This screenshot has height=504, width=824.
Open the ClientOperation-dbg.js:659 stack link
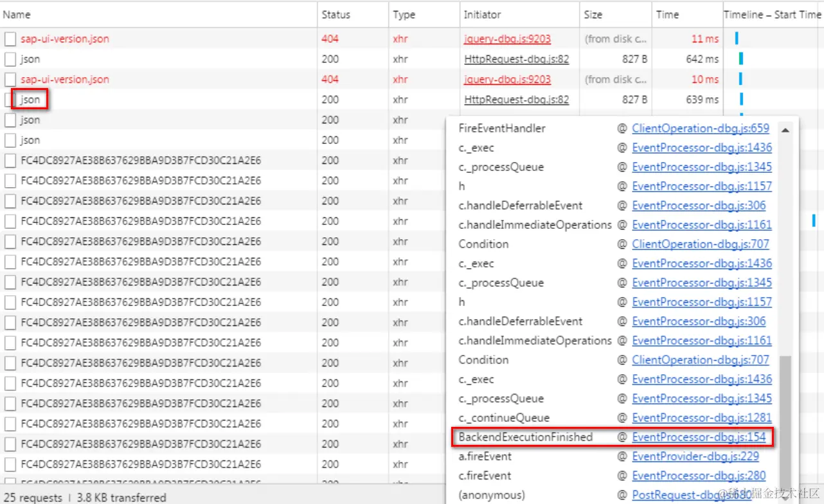point(701,128)
